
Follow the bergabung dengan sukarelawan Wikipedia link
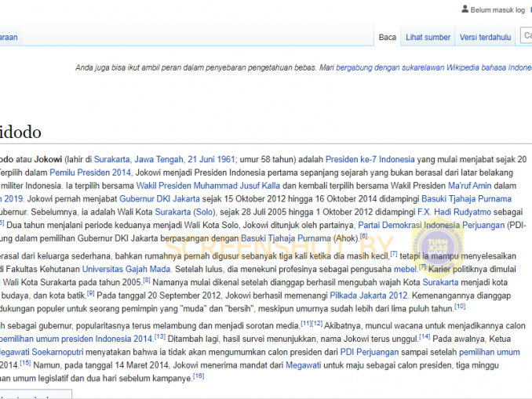click(x=434, y=67)
